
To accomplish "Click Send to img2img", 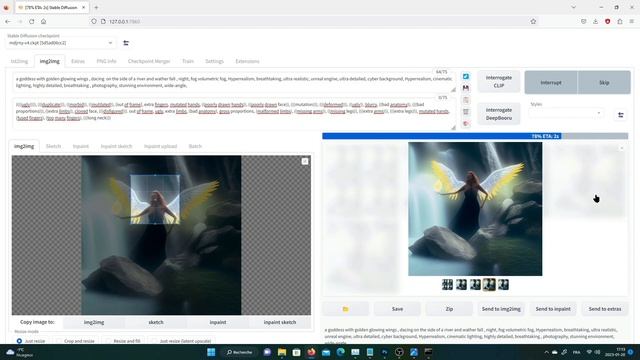I will (x=501, y=309).
